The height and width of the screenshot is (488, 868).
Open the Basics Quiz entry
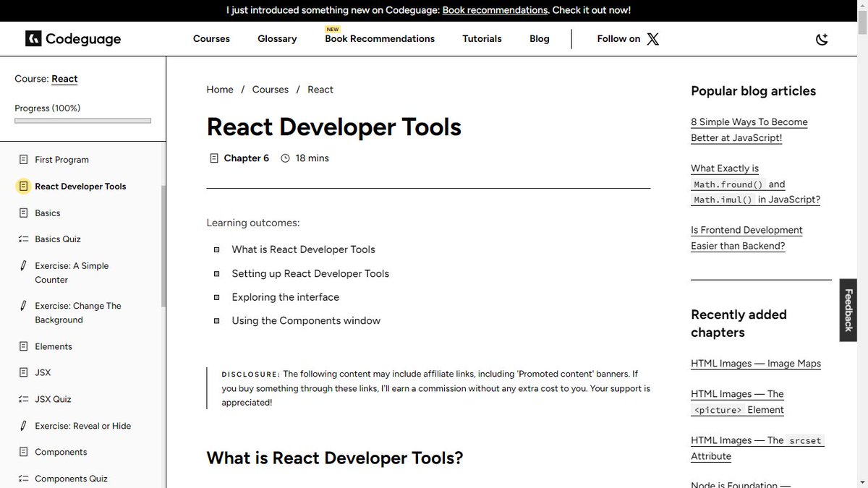(x=58, y=239)
